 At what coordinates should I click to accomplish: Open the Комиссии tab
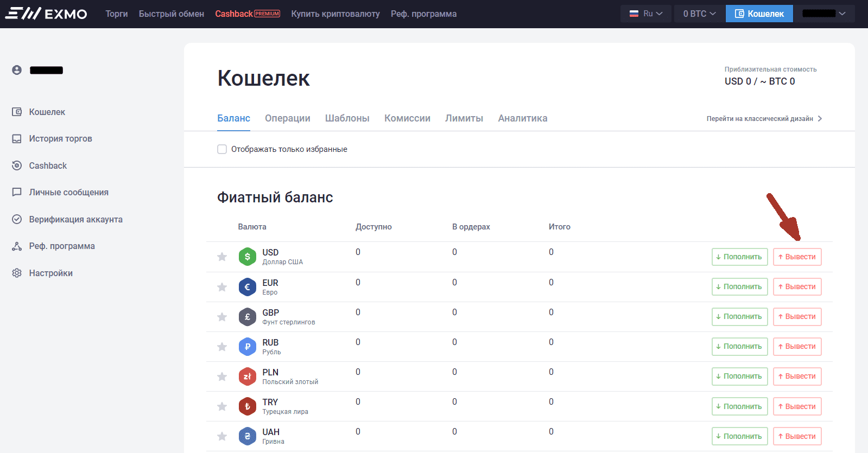(407, 118)
